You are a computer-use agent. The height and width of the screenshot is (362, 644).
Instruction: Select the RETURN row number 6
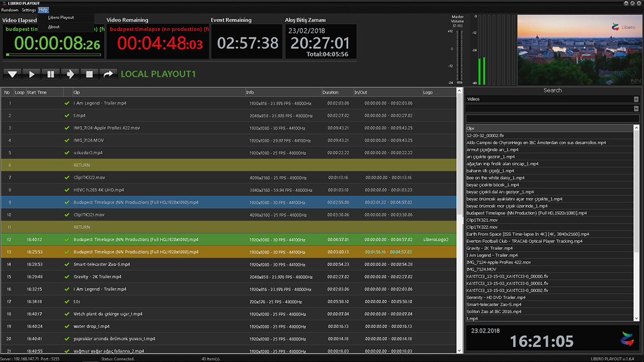[x=228, y=165]
